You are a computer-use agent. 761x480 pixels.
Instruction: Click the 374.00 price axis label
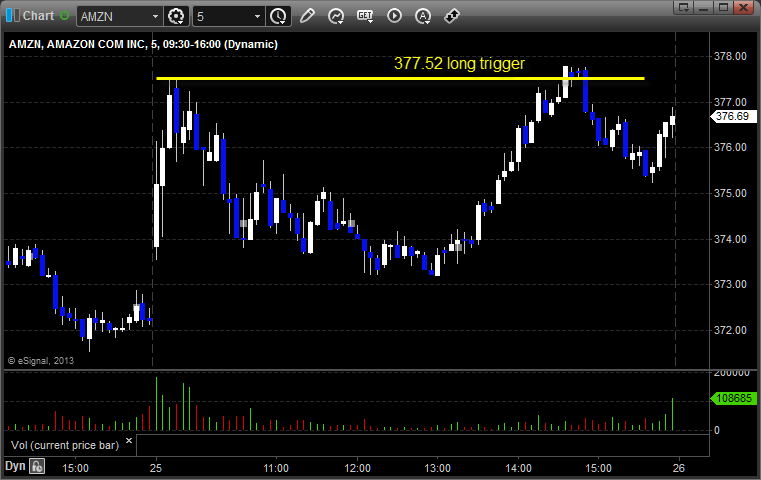click(730, 239)
